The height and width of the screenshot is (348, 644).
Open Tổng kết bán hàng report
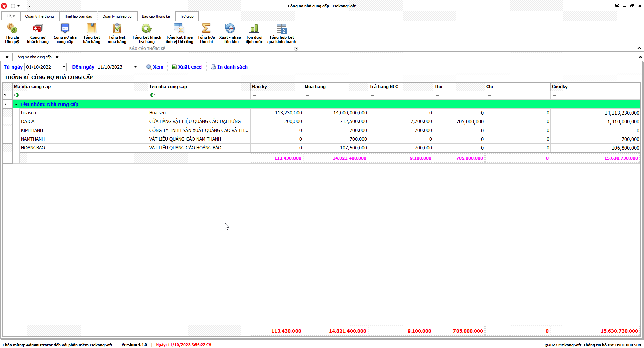tap(91, 33)
